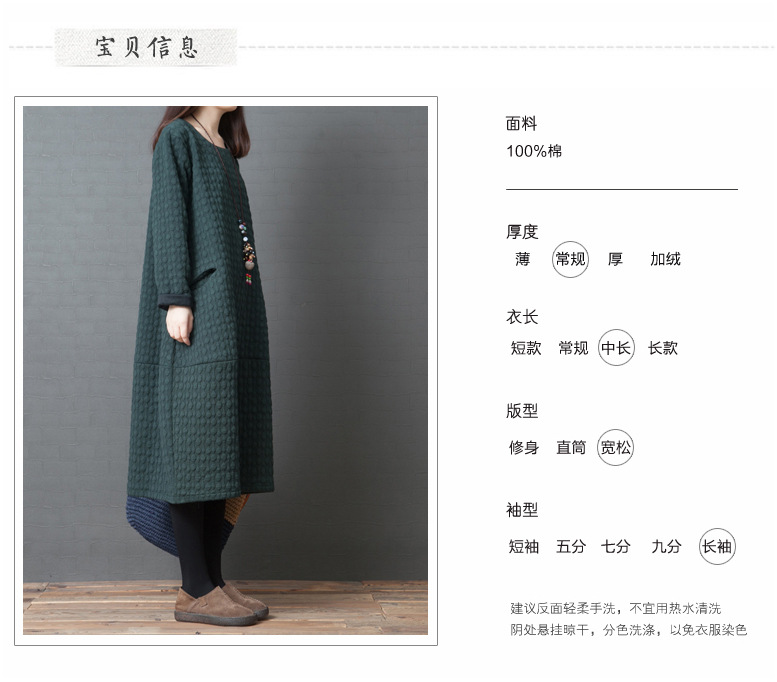Click the washing instructions text
The height and width of the screenshot is (682, 777).
point(628,619)
